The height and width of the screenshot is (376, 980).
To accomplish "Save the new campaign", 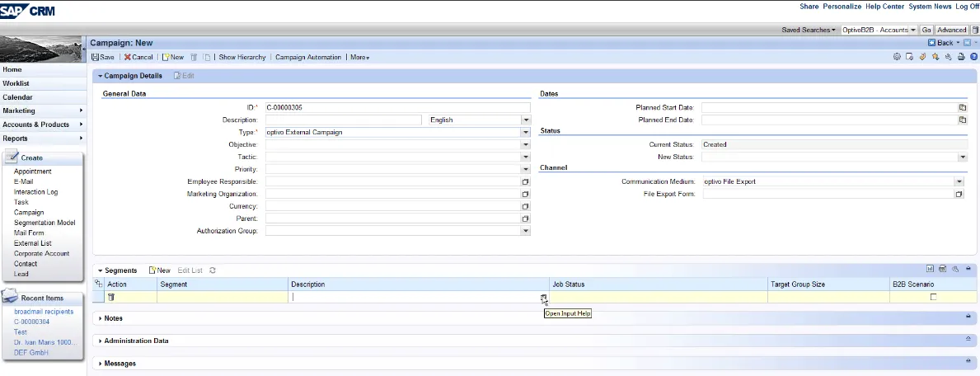I will tap(102, 57).
